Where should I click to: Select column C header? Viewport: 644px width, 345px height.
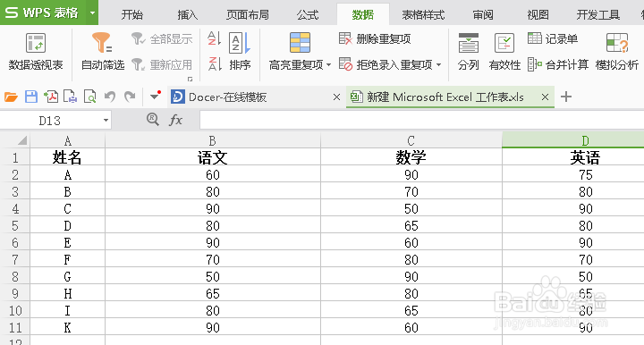[411, 140]
